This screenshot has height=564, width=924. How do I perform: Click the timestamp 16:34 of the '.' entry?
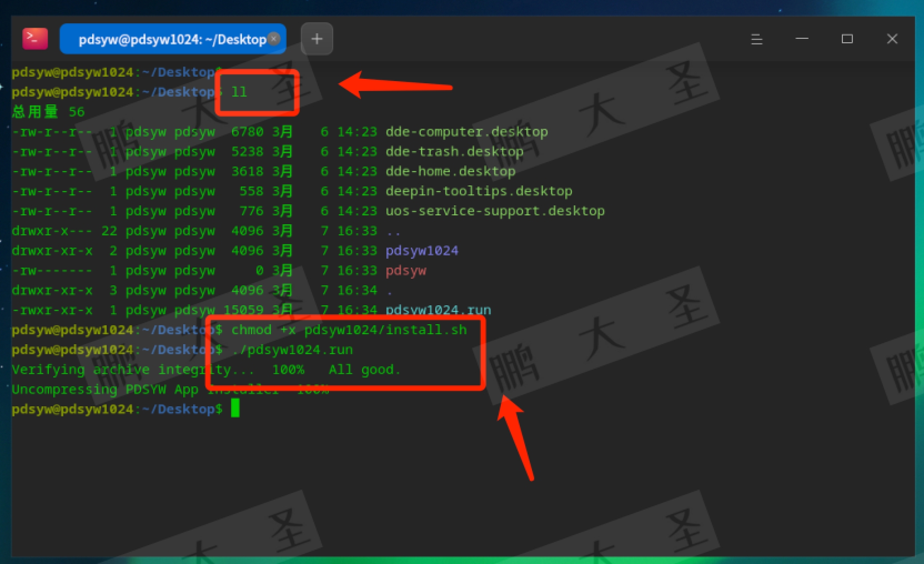pos(357,290)
